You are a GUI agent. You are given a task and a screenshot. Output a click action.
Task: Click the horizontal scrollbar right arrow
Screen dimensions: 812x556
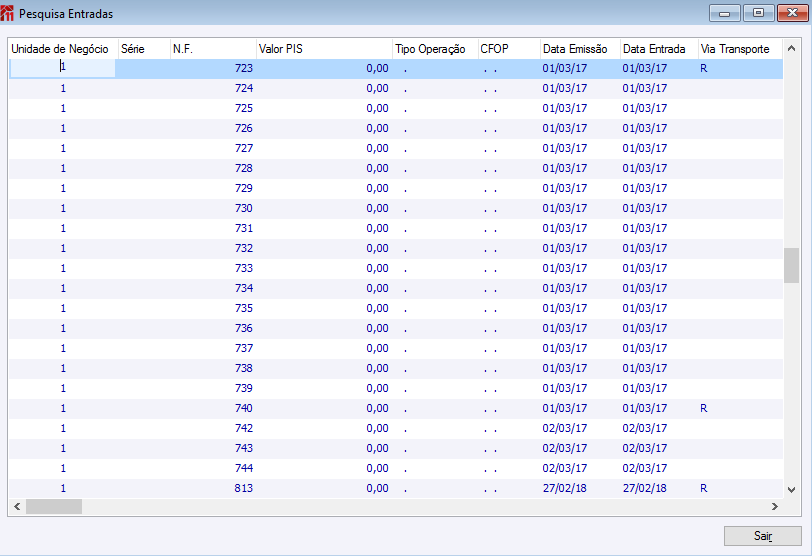tap(775, 506)
